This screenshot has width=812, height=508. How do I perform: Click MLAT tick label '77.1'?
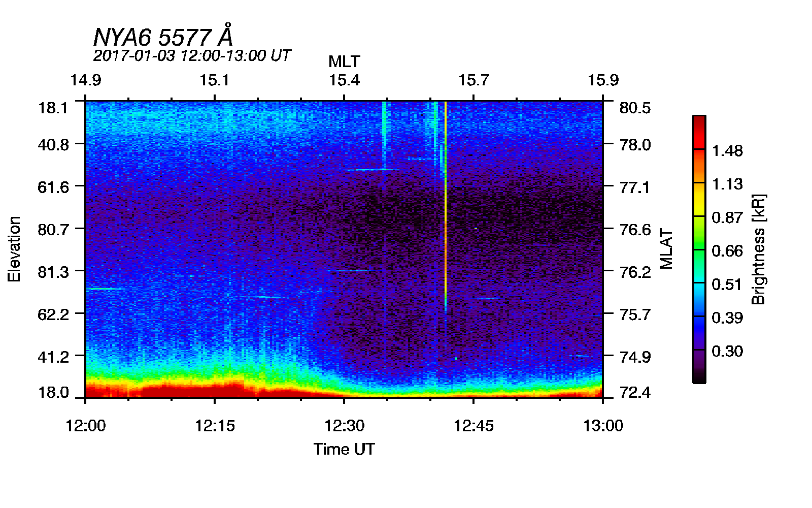pyautogui.click(x=635, y=187)
